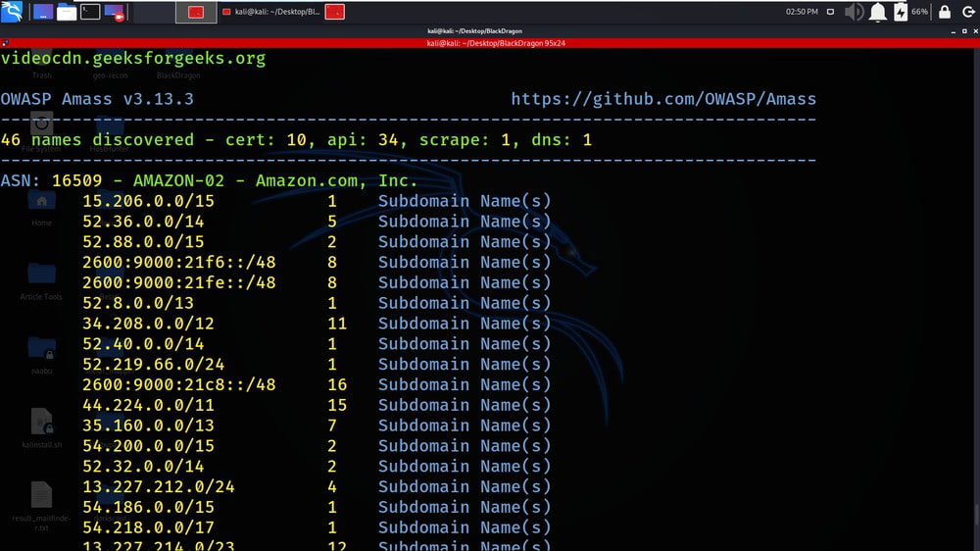
Task: Click the ASN: 16509 - AMAZON-02 line
Action: (x=209, y=180)
